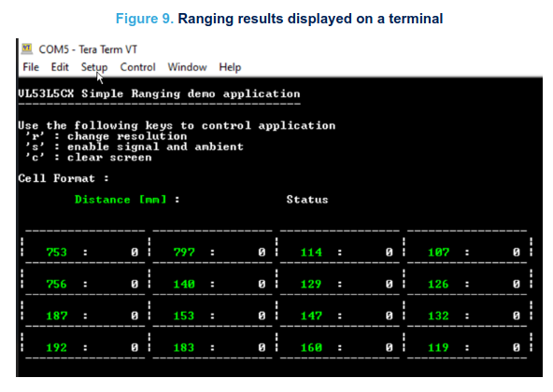Viewport: 553px width, 392px height.
Task: Click the distance value 129
Action: point(311,284)
